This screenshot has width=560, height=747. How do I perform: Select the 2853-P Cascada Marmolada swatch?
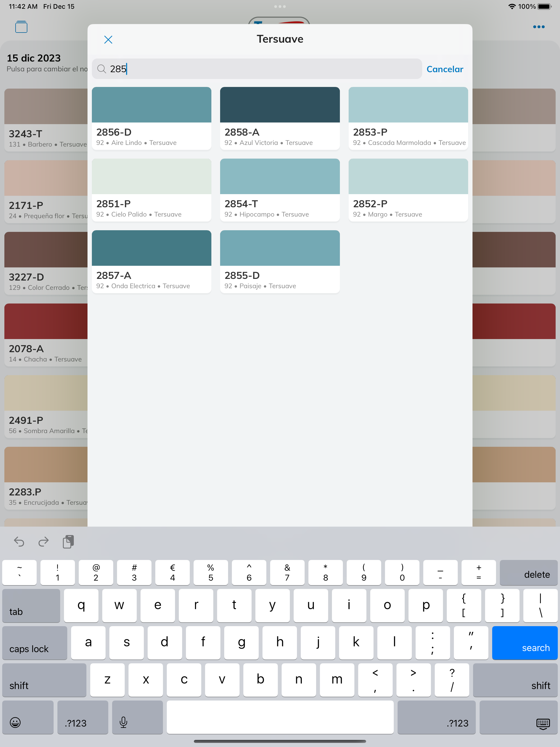click(x=408, y=118)
